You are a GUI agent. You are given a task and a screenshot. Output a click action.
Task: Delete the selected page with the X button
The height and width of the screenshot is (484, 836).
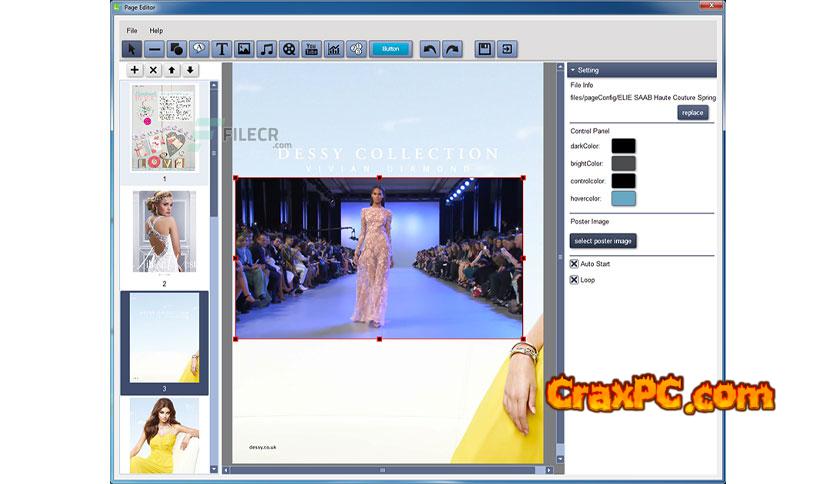click(x=153, y=70)
